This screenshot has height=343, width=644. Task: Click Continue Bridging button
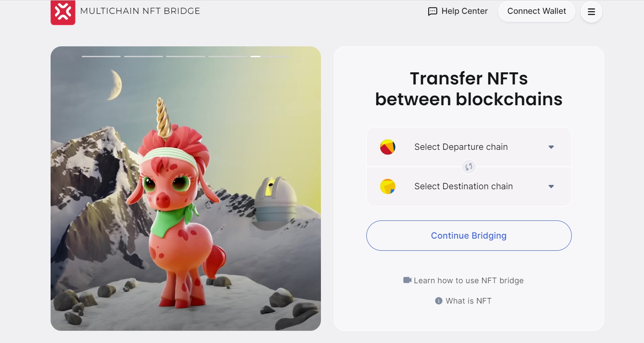[469, 236]
